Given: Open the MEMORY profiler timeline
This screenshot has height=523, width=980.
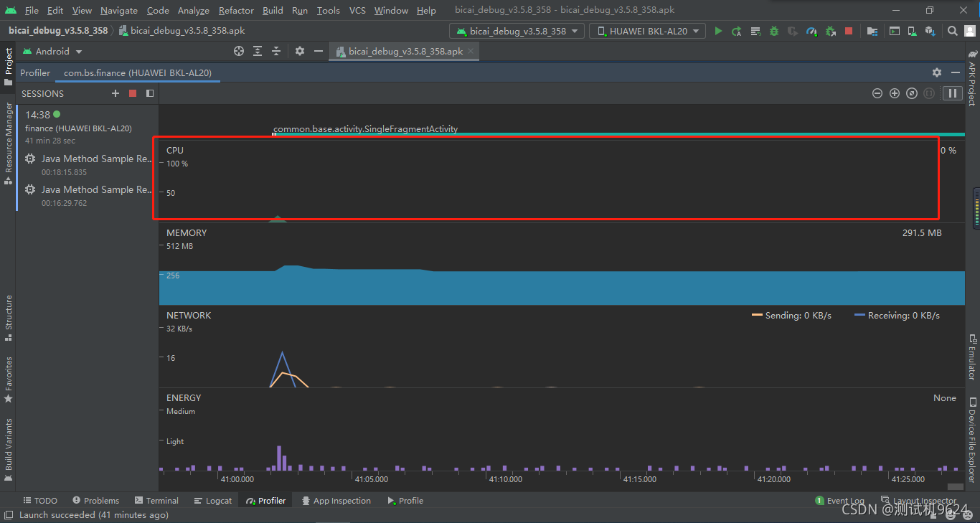Looking at the screenshot, I should (562, 264).
